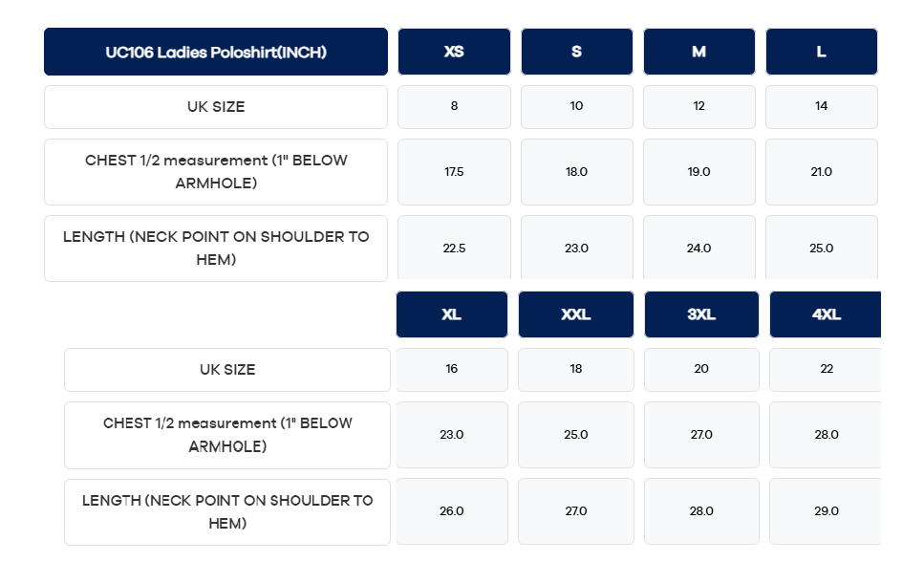Select the XL size column header
Image resolution: width=924 pixels, height=584 pixels.
(x=452, y=314)
